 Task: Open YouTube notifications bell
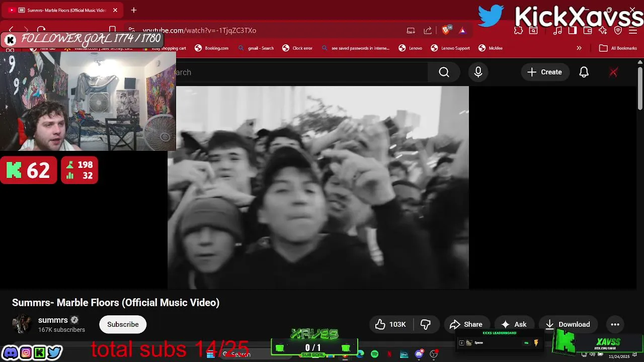[584, 72]
